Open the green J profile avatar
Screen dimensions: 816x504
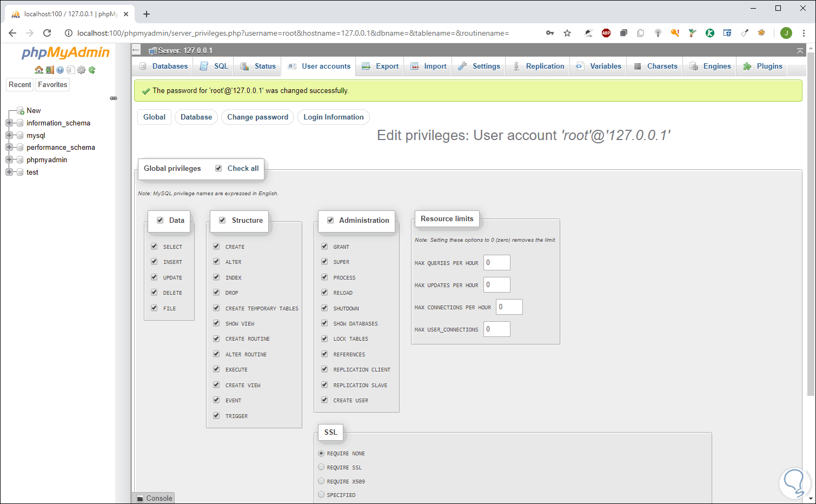click(786, 33)
